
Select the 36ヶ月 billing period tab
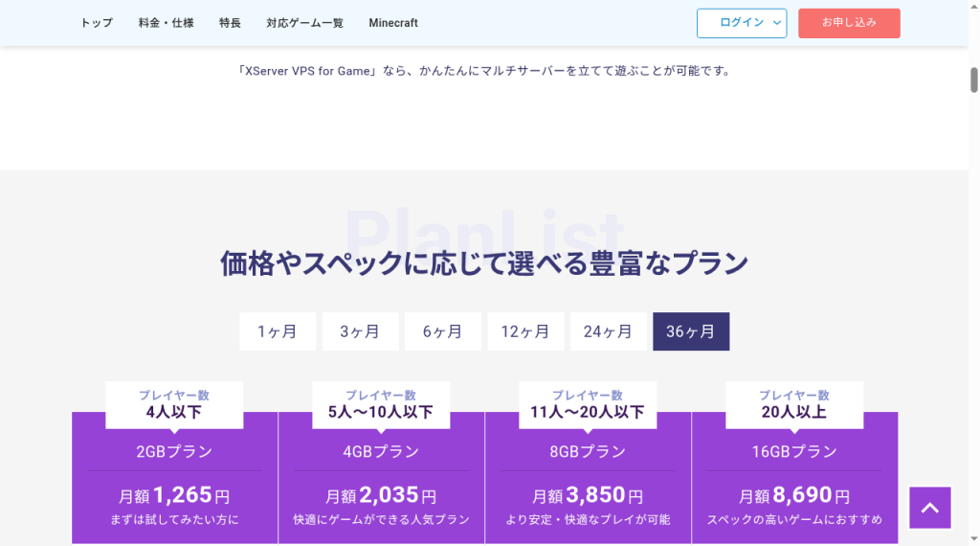tap(691, 331)
